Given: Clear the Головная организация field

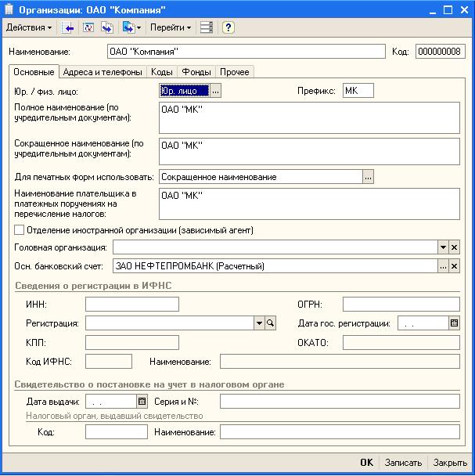Looking at the screenshot, I should [x=455, y=247].
